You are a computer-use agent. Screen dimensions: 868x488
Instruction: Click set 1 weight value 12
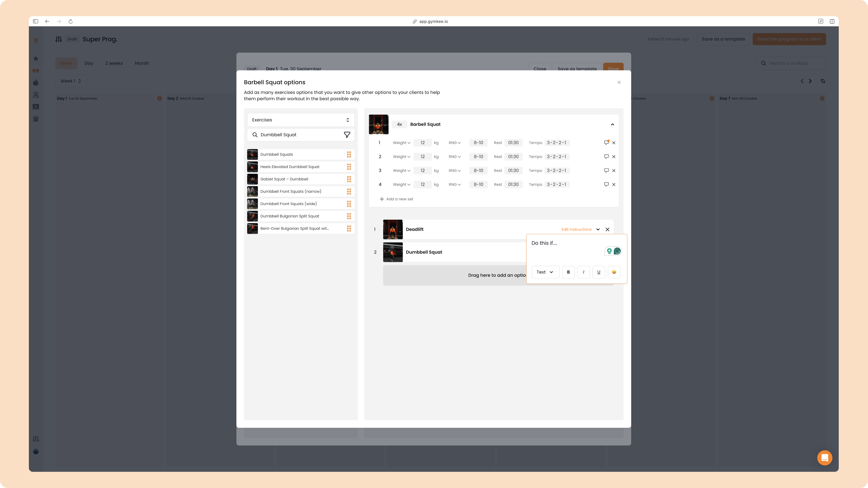point(422,143)
